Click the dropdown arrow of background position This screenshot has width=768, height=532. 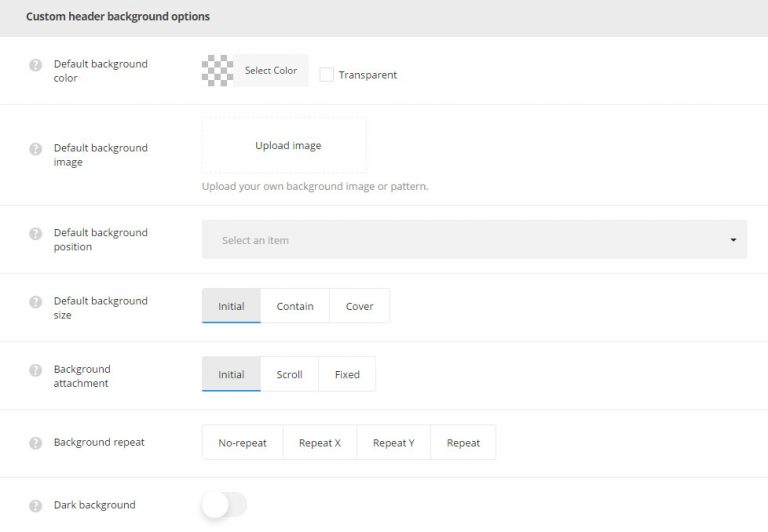[733, 240]
